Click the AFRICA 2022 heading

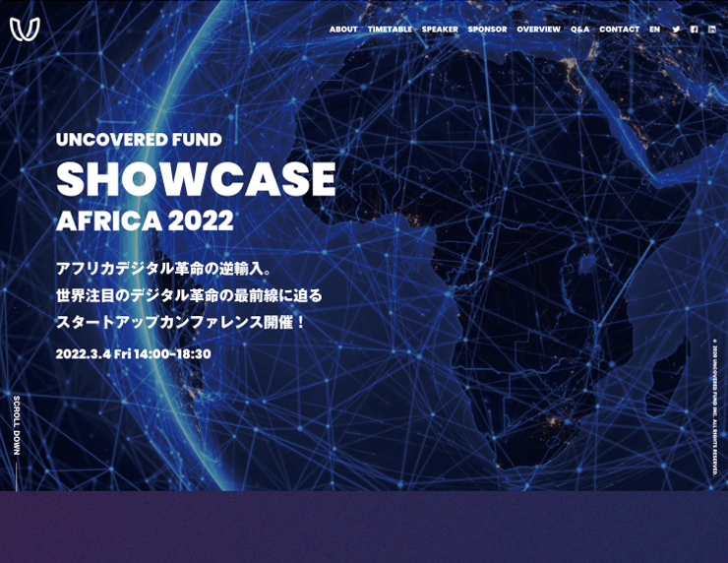[x=145, y=220]
